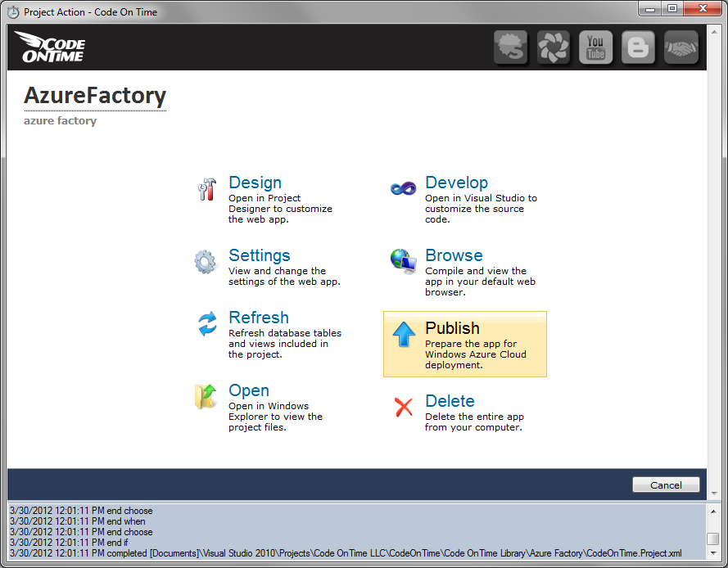Click the log panel scrollbar down arrow

point(712,554)
